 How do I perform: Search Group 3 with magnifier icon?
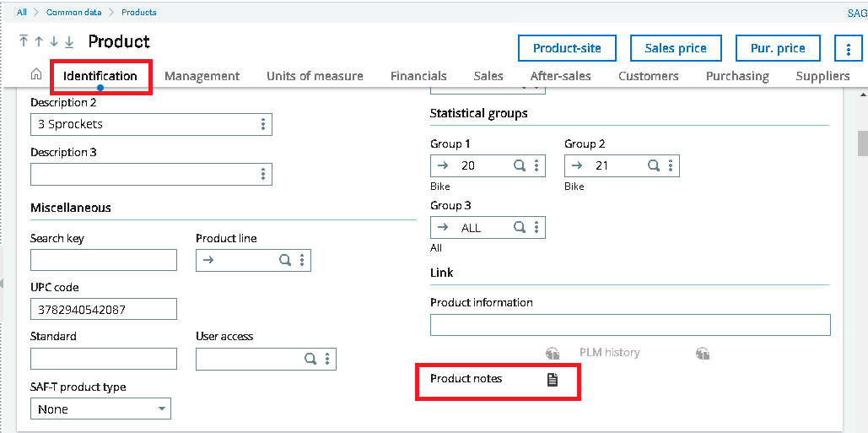[520, 227]
